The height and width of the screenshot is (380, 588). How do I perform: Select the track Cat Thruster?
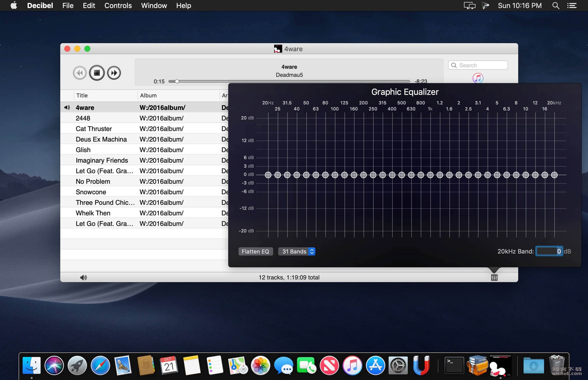tap(144, 129)
